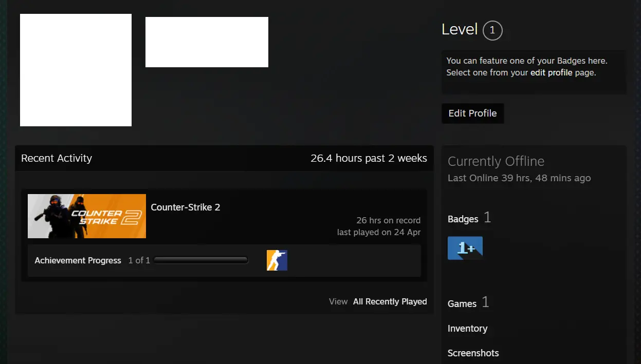
Task: Click the Level heading text
Action: pos(460,30)
